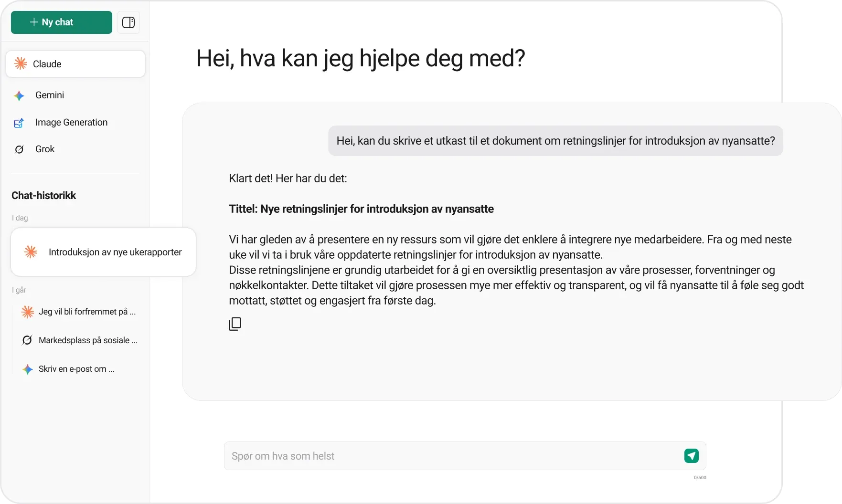Click the user message bubble
This screenshot has height=504, width=842.
pos(555,141)
